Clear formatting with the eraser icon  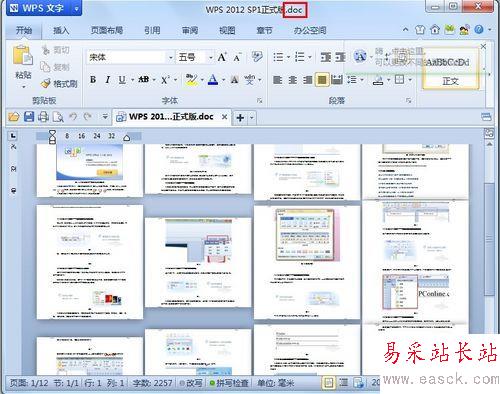click(x=257, y=57)
